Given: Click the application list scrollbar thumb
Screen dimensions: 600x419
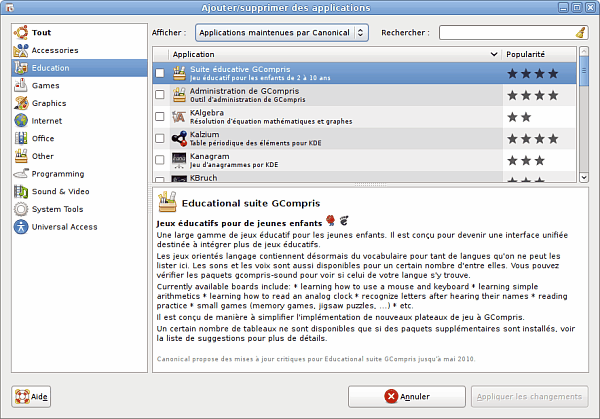Looking at the screenshot, I should 584,71.
